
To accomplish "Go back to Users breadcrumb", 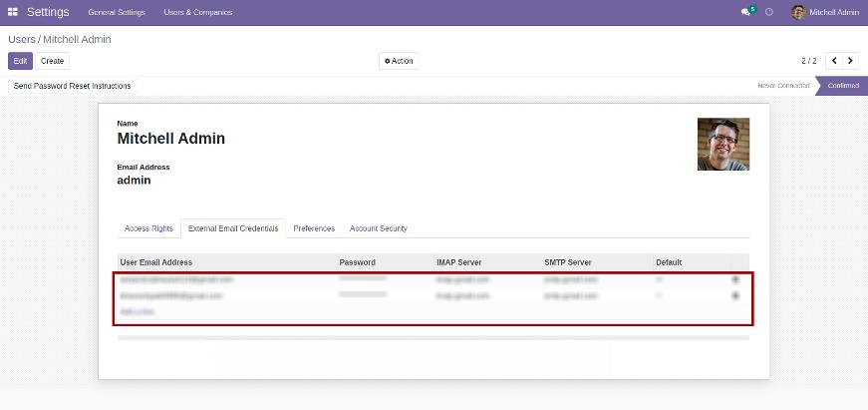I will pos(22,39).
